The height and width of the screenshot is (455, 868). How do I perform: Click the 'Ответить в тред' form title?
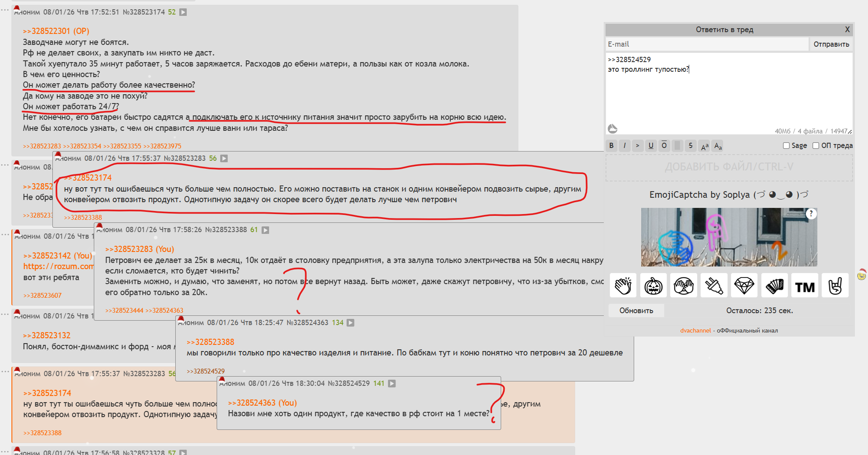click(x=724, y=30)
